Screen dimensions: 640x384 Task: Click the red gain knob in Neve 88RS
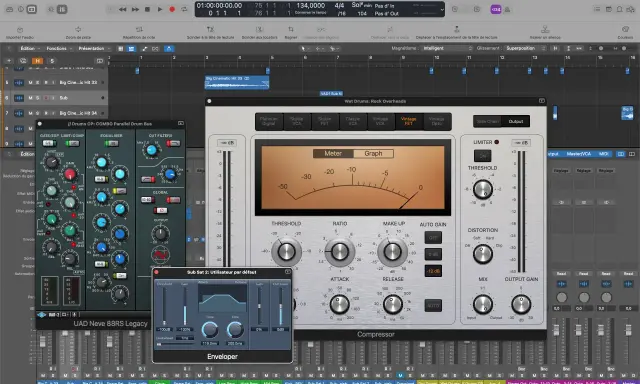pyautogui.click(x=70, y=174)
